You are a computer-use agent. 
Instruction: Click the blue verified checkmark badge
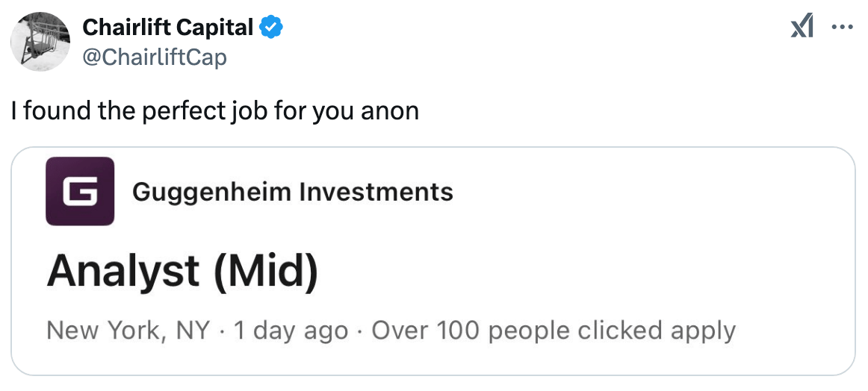point(270,28)
